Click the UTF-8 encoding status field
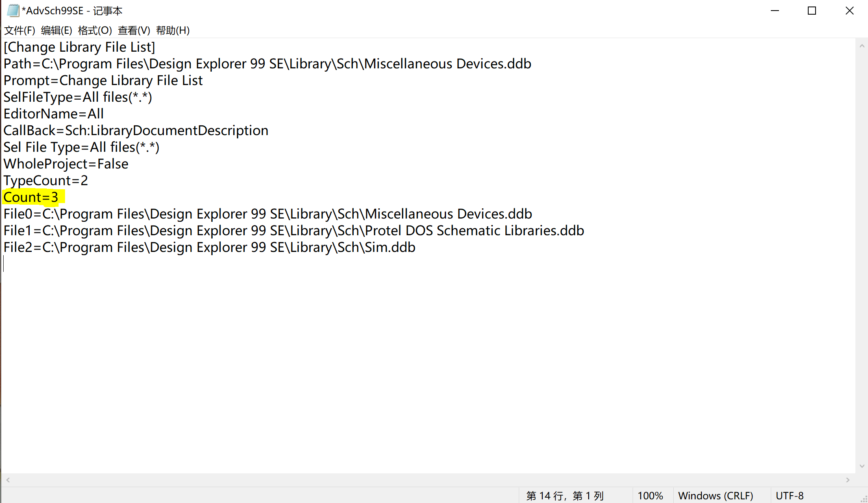This screenshot has height=503, width=868. click(790, 496)
